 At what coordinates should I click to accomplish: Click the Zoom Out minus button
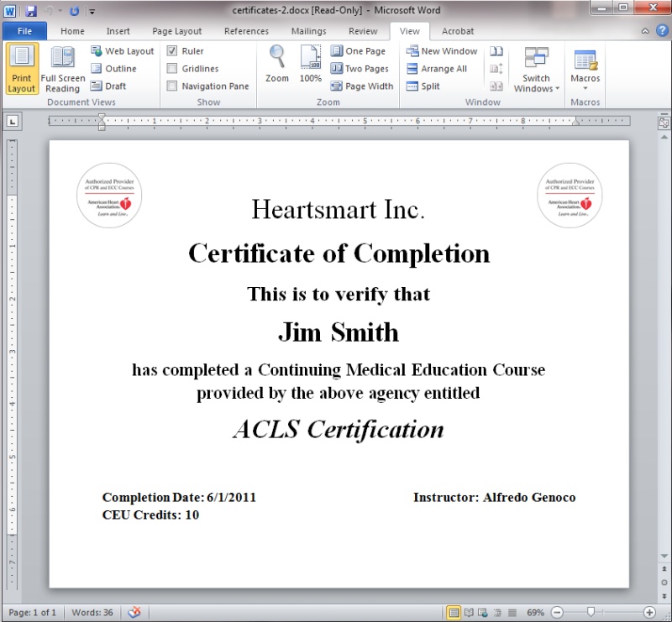click(557, 613)
